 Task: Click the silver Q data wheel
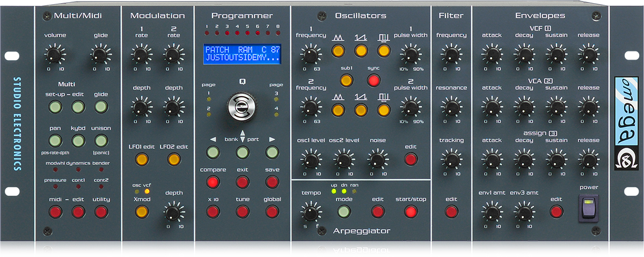pyautogui.click(x=243, y=107)
